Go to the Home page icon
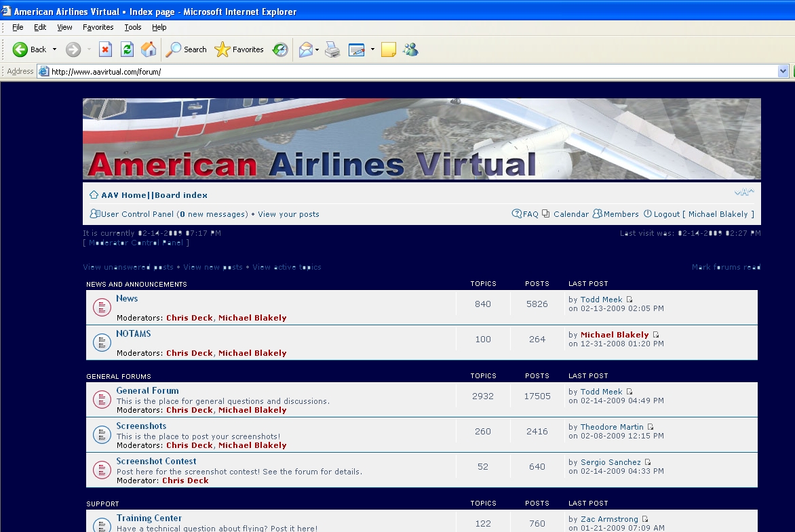Screen dimensions: 795x532 [149, 49]
